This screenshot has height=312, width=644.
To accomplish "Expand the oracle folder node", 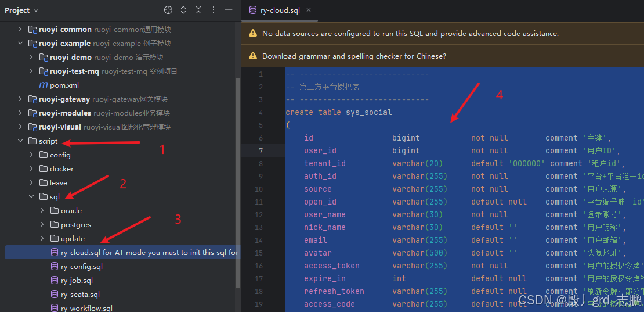I will (42, 211).
